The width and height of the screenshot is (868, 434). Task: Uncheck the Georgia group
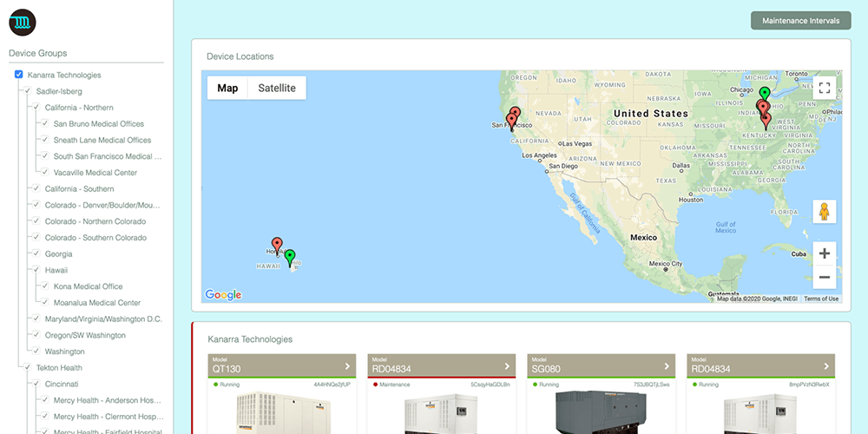coord(36,253)
